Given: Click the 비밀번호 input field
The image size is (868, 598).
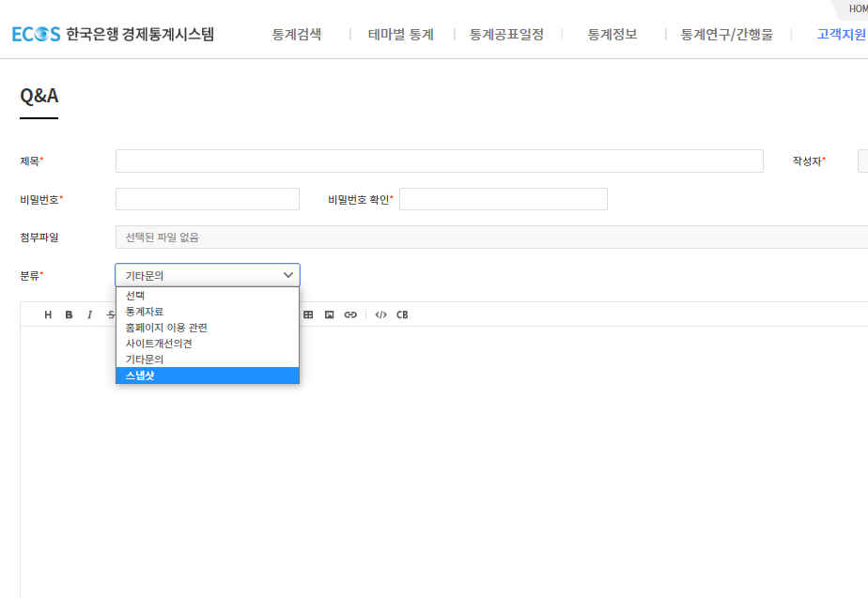Looking at the screenshot, I should [208, 199].
